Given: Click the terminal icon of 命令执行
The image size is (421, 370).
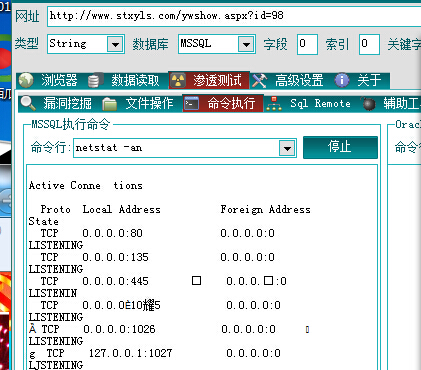Looking at the screenshot, I should (192, 103).
